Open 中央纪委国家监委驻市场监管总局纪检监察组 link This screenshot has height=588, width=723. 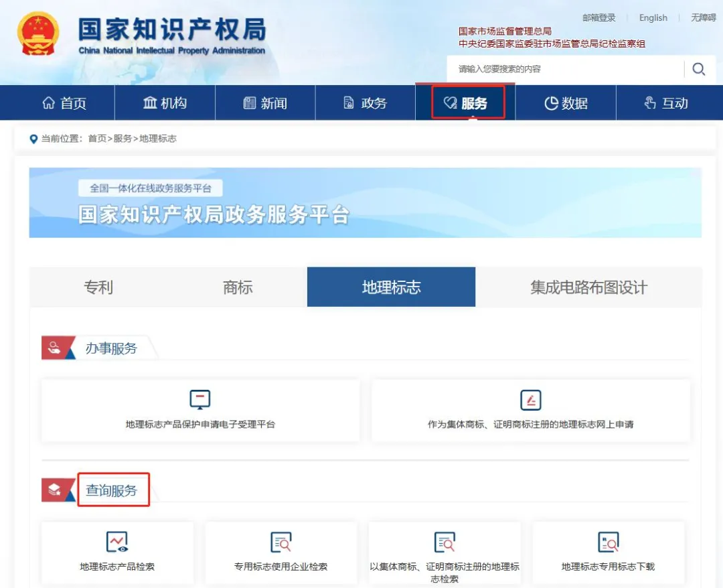point(552,44)
